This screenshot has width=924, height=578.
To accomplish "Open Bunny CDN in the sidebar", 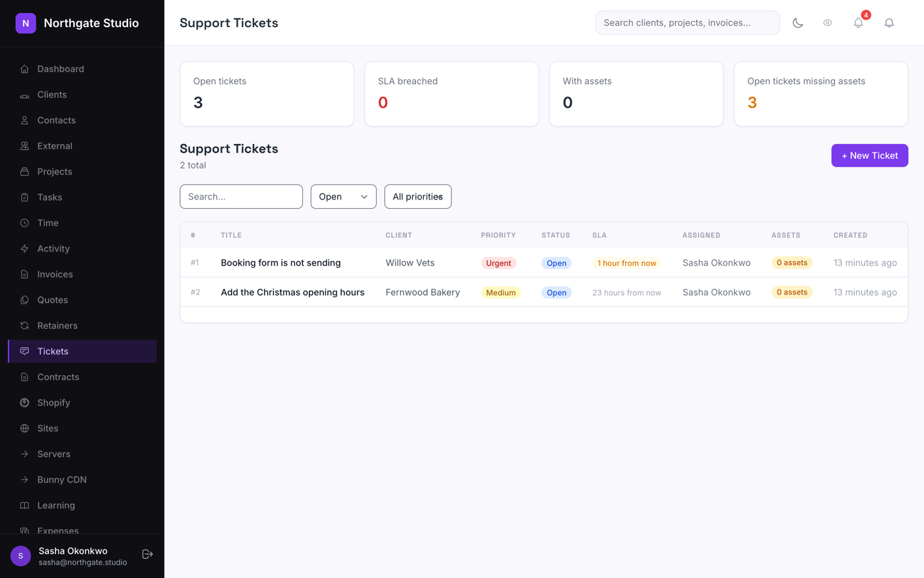I will 82,480.
